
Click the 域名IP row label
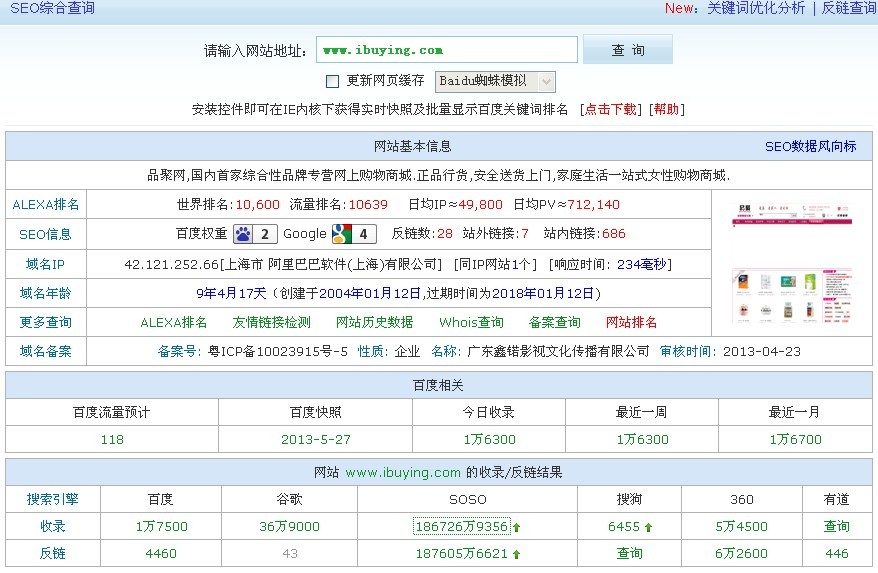click(45, 264)
